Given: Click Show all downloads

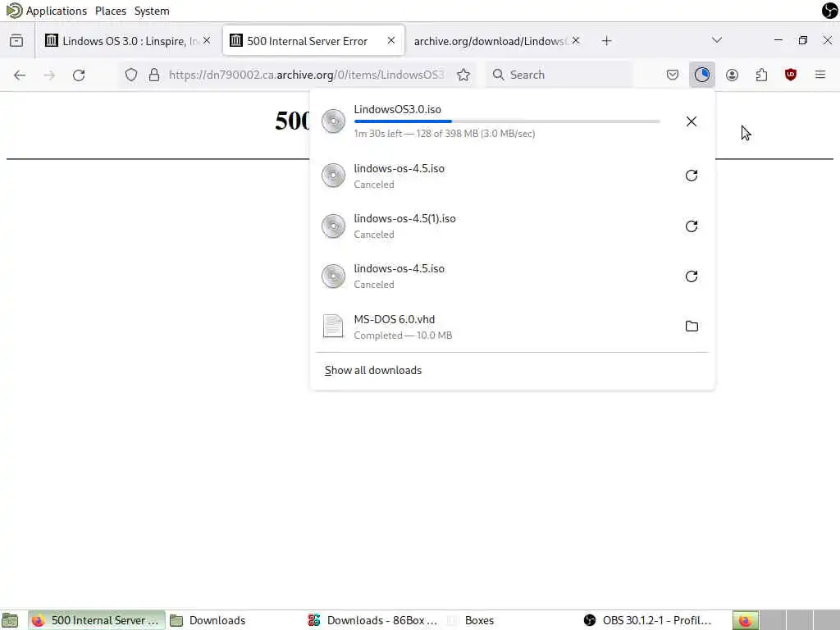Looking at the screenshot, I should tap(373, 371).
